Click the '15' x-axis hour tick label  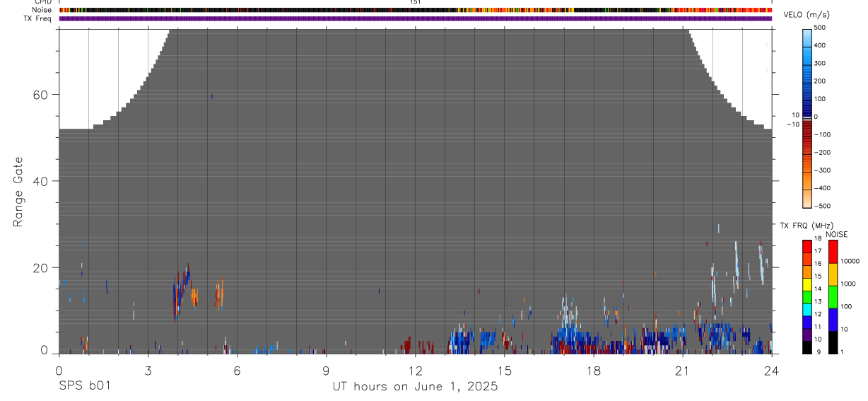coord(504,370)
